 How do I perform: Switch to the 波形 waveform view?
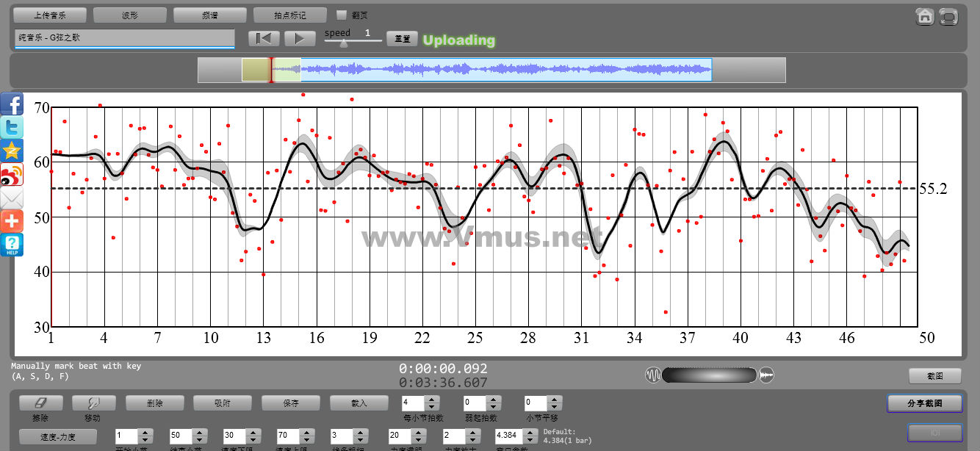[130, 15]
